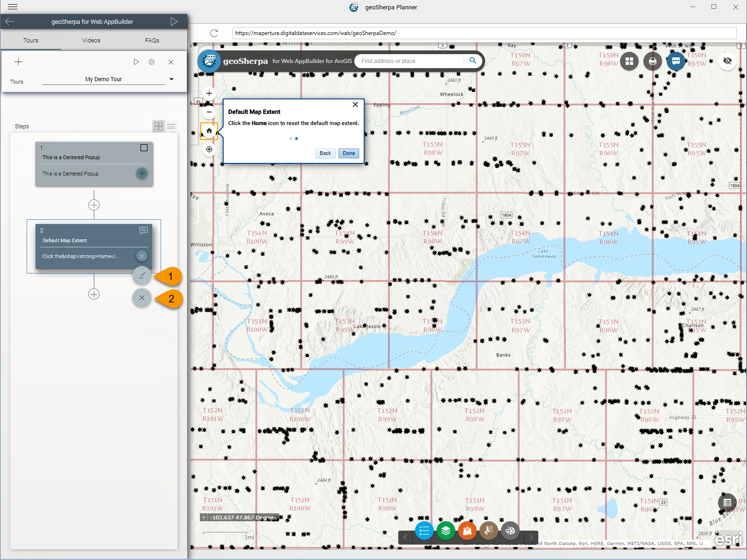
Task: Click step 2 tooltip type icon
Action: pyautogui.click(x=143, y=230)
